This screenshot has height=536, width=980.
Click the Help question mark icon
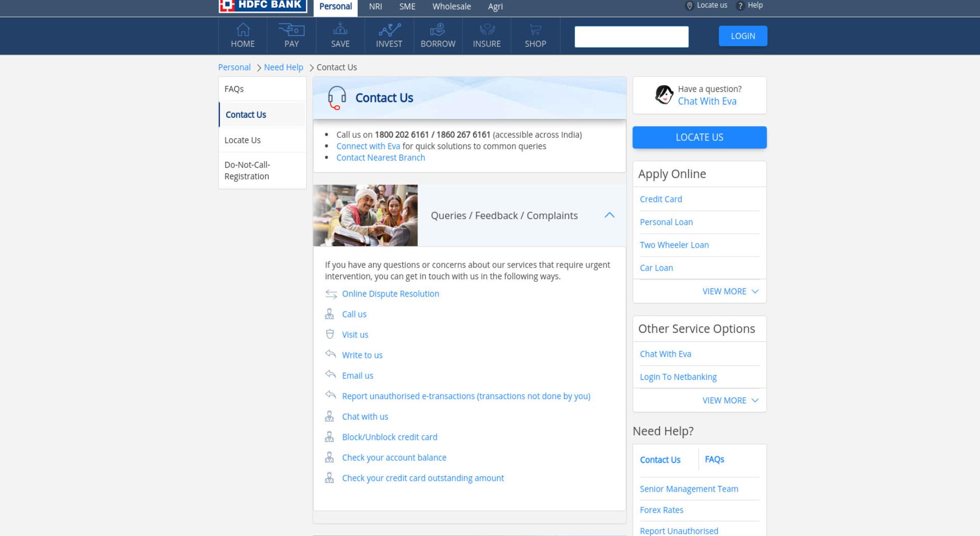[x=740, y=6]
